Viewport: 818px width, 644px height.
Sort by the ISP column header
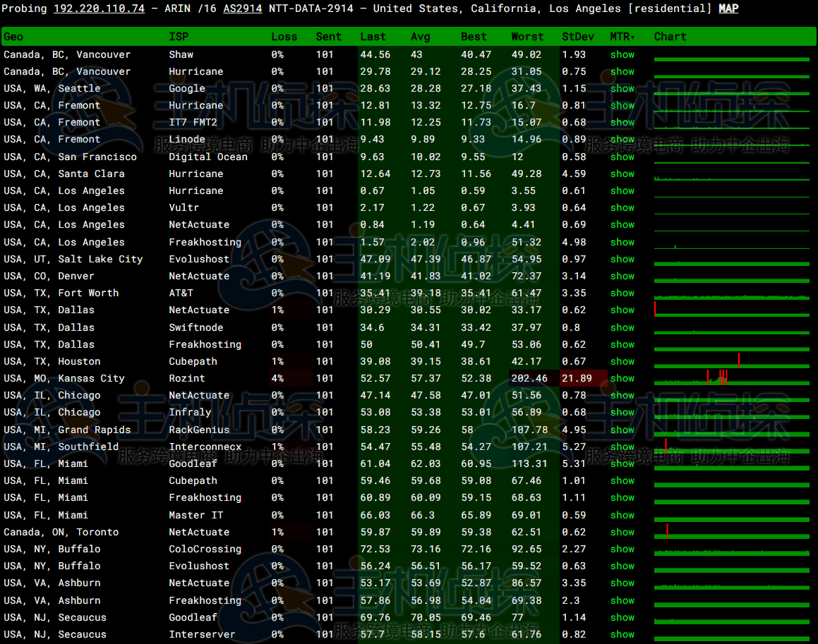pos(179,37)
